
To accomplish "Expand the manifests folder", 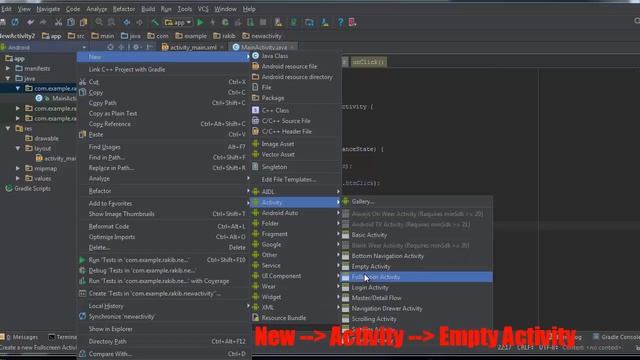I will pos(8,69).
